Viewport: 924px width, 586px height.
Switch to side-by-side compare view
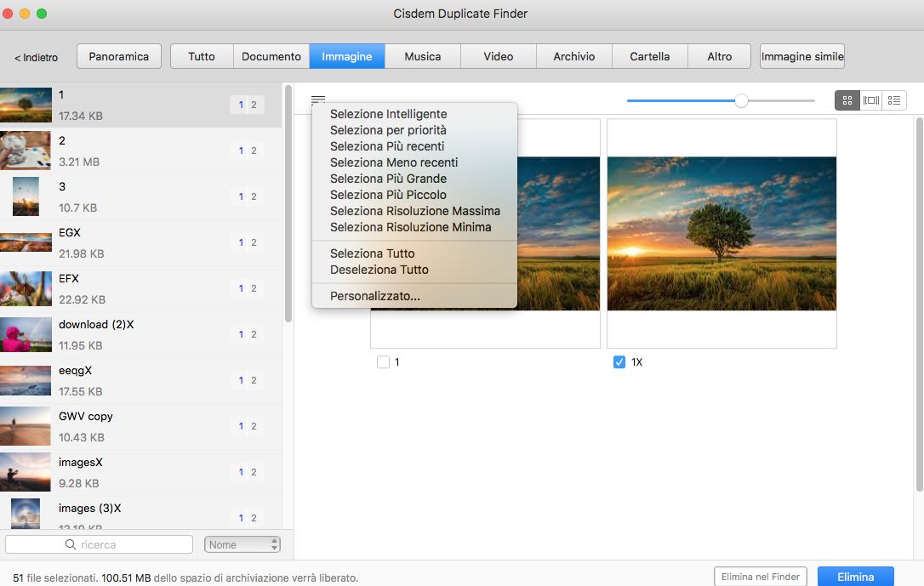point(870,100)
